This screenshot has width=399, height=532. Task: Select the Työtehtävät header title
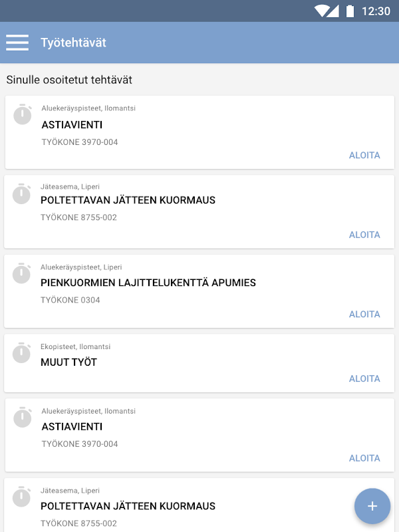tap(73, 43)
